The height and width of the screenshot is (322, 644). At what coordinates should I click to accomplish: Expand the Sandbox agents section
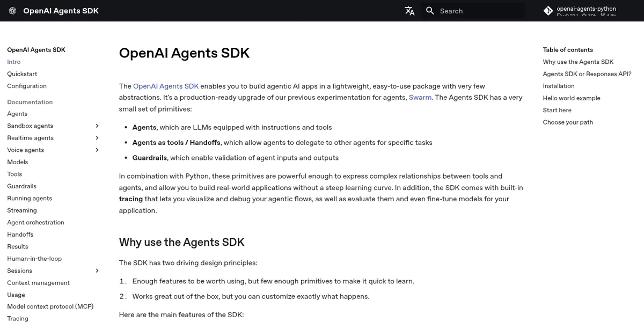pos(97,126)
